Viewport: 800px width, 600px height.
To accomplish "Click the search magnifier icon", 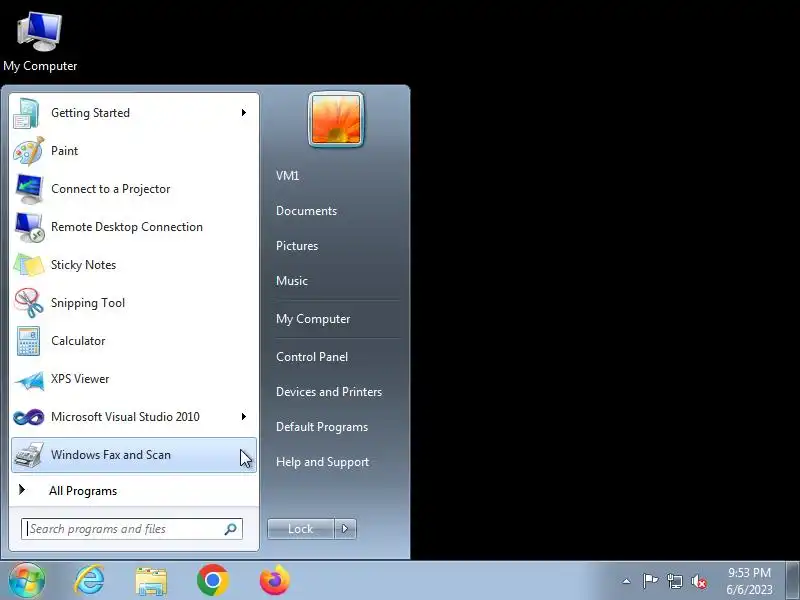I will pos(231,529).
